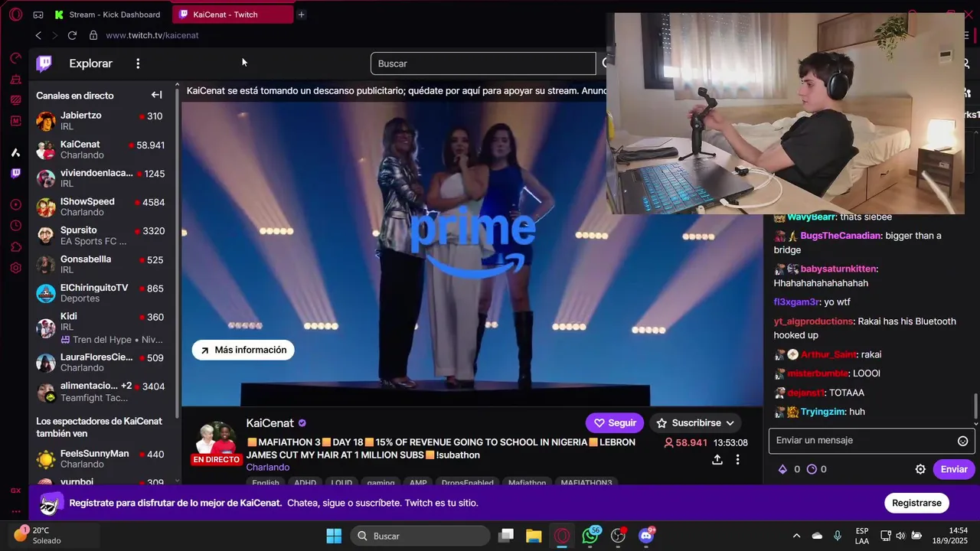
Task: Open the workspaces icon left of tabs
Action: [38, 15]
